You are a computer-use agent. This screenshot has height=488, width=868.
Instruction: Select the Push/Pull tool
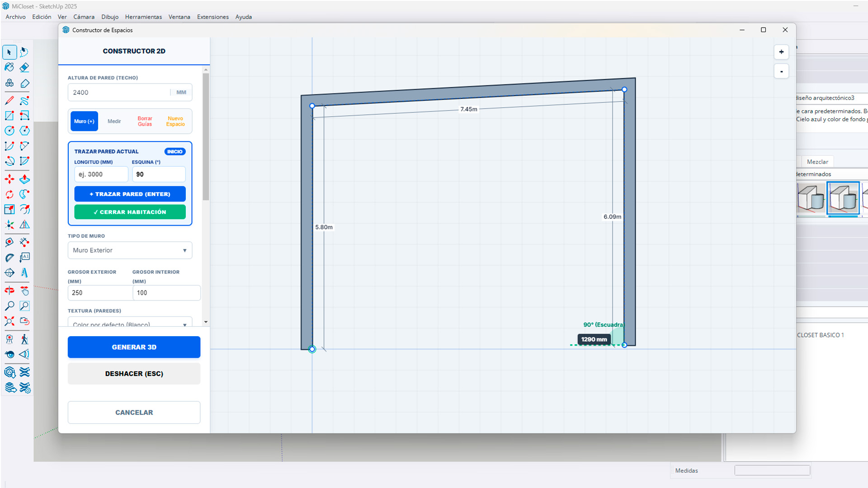tap(24, 179)
